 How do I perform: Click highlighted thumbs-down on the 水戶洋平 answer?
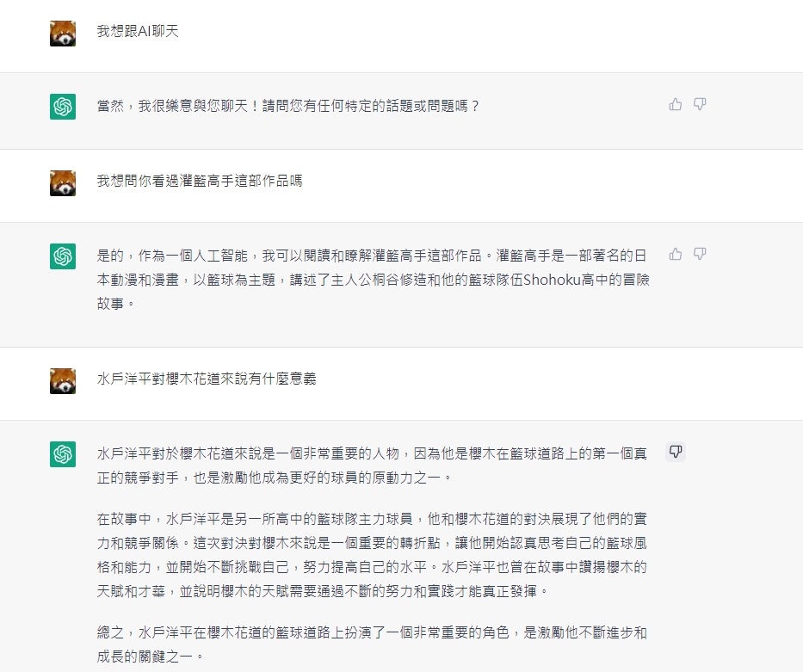tap(676, 452)
